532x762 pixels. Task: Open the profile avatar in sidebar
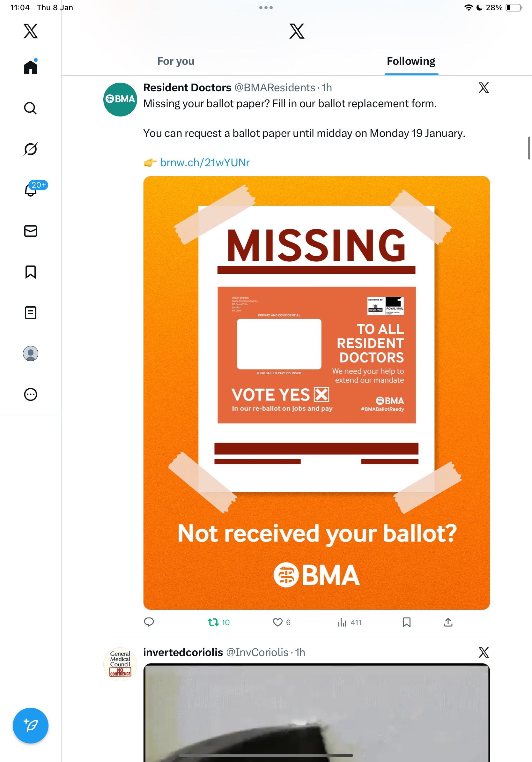coord(31,354)
